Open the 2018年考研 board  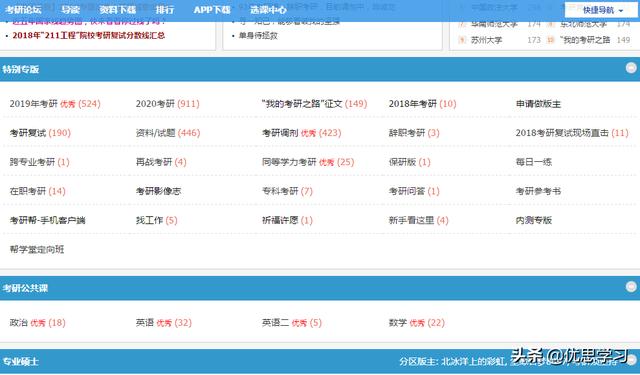click(413, 104)
